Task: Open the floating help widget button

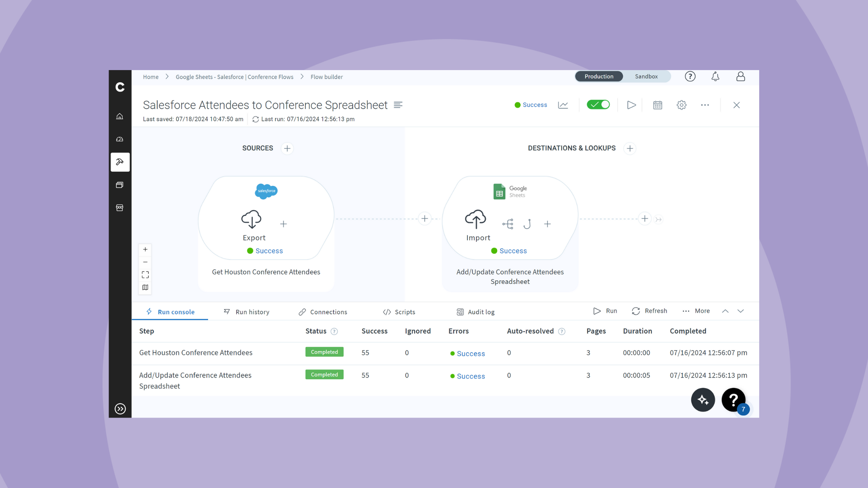Action: tap(734, 400)
